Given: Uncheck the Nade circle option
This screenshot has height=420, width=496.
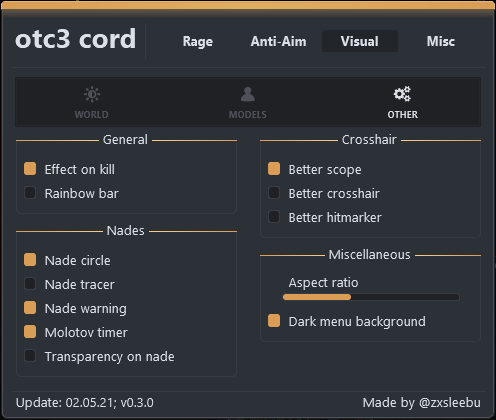Looking at the screenshot, I should coord(30,260).
